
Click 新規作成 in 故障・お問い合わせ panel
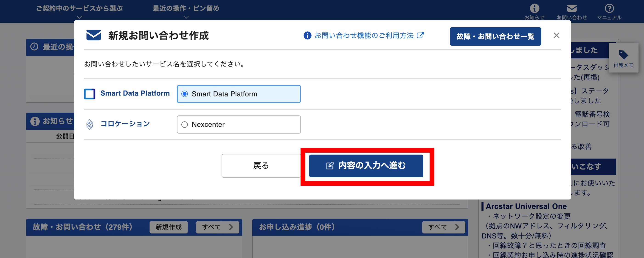[169, 227]
